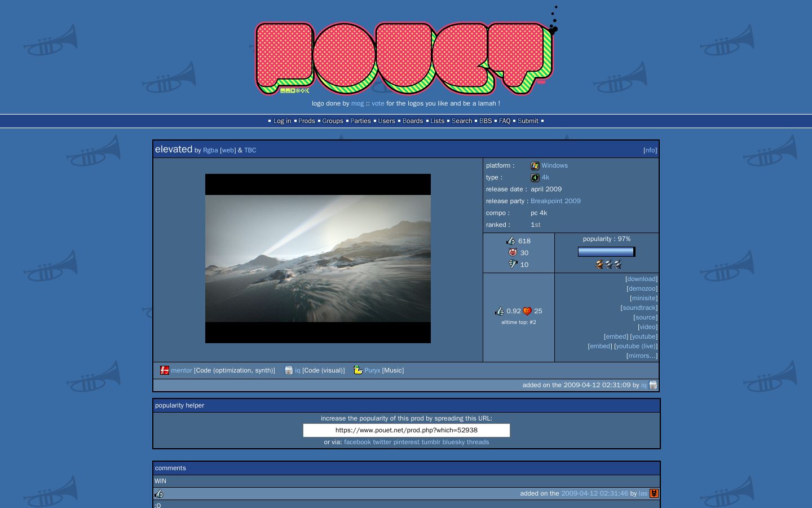
Task: Open the Lists page
Action: [438, 121]
